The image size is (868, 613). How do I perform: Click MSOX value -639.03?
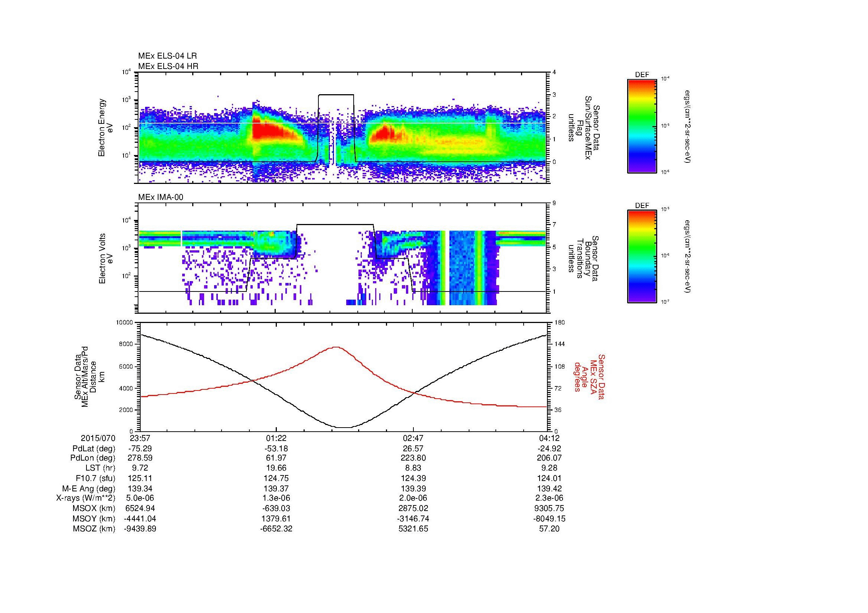pyautogui.click(x=276, y=508)
